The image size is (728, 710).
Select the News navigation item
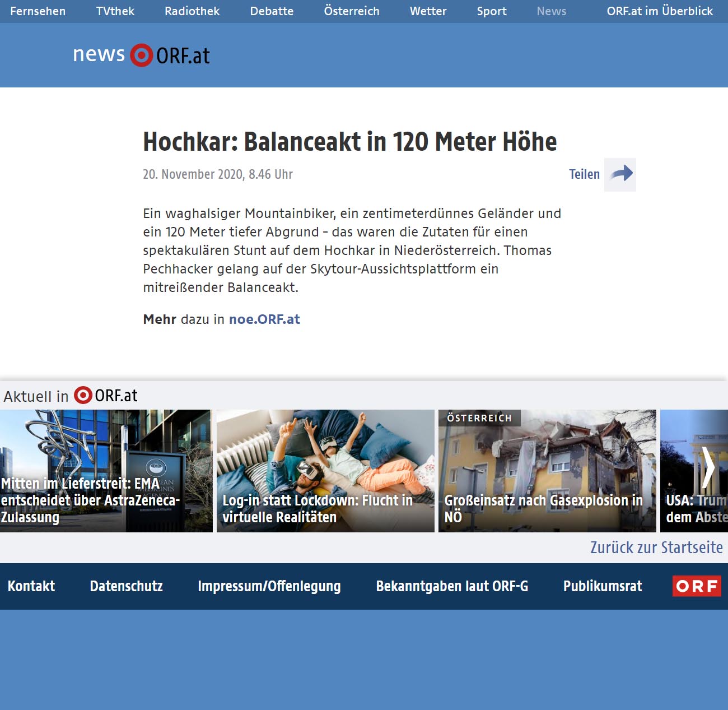pos(552,11)
